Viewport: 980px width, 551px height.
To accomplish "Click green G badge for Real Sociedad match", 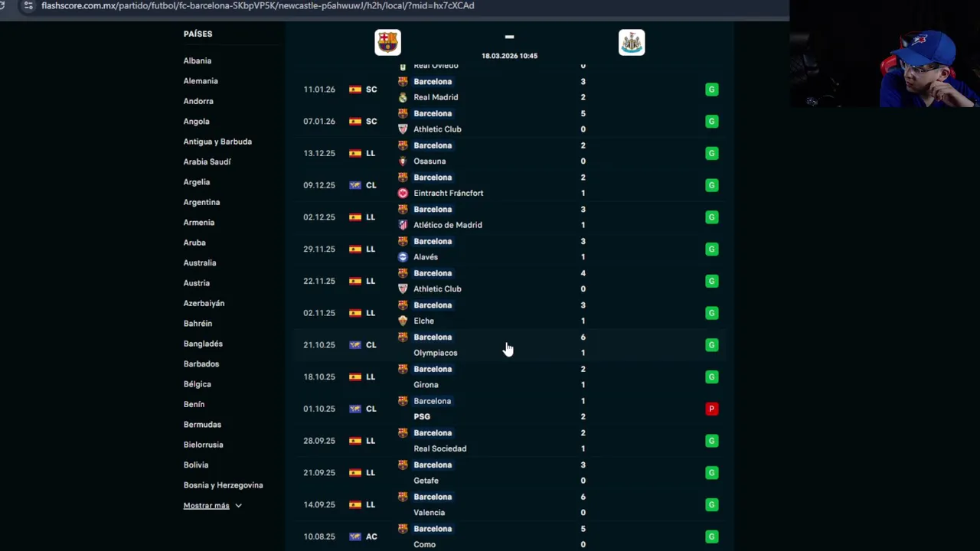I will [711, 441].
